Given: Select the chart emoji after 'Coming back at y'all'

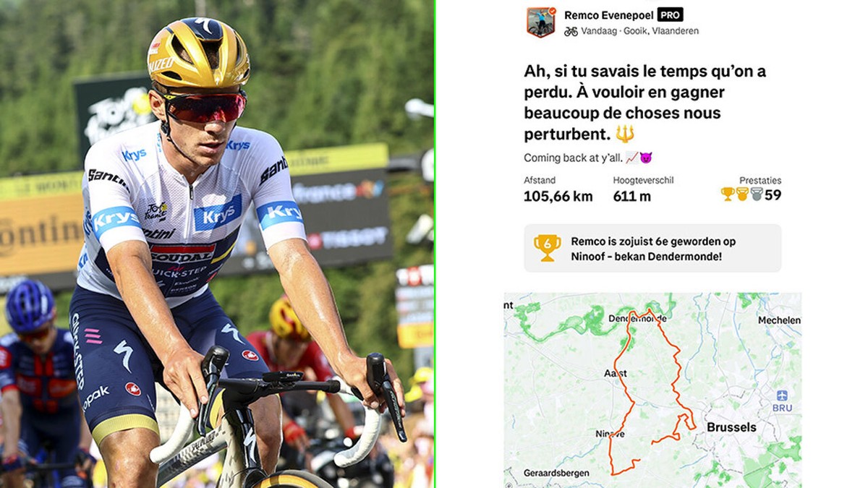Looking at the screenshot, I should [x=631, y=158].
